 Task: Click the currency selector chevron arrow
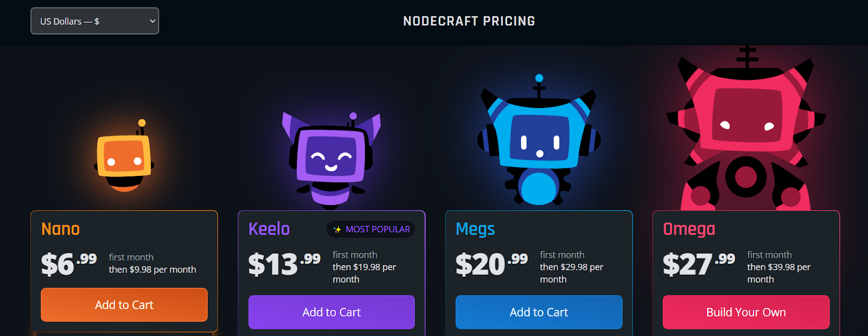152,21
